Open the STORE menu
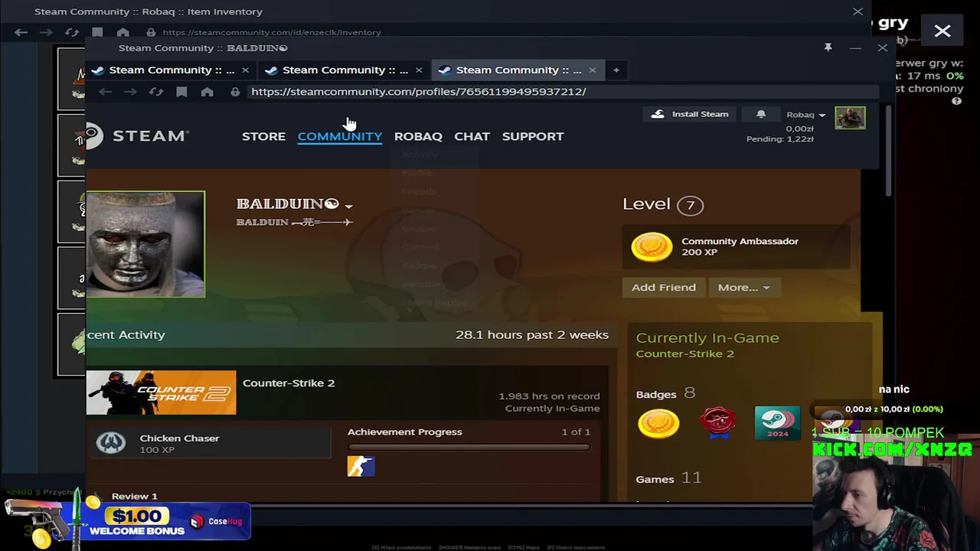The height and width of the screenshot is (551, 980). point(263,136)
